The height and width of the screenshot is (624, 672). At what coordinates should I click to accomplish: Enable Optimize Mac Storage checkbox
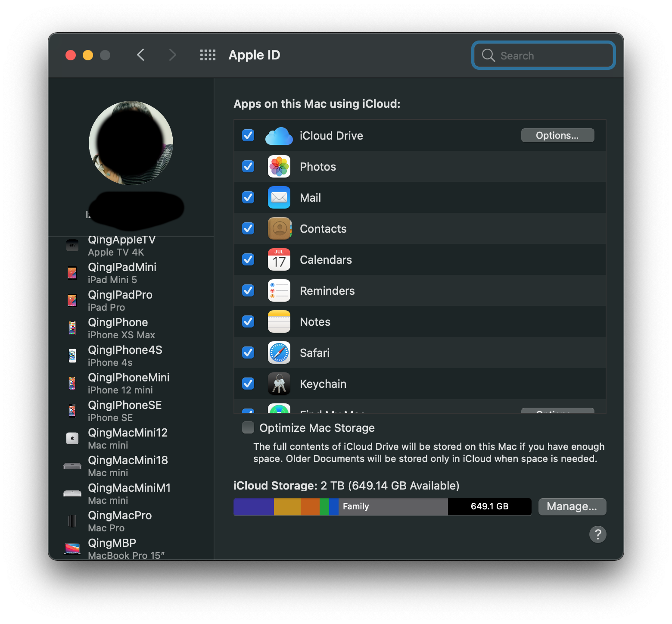click(x=248, y=427)
